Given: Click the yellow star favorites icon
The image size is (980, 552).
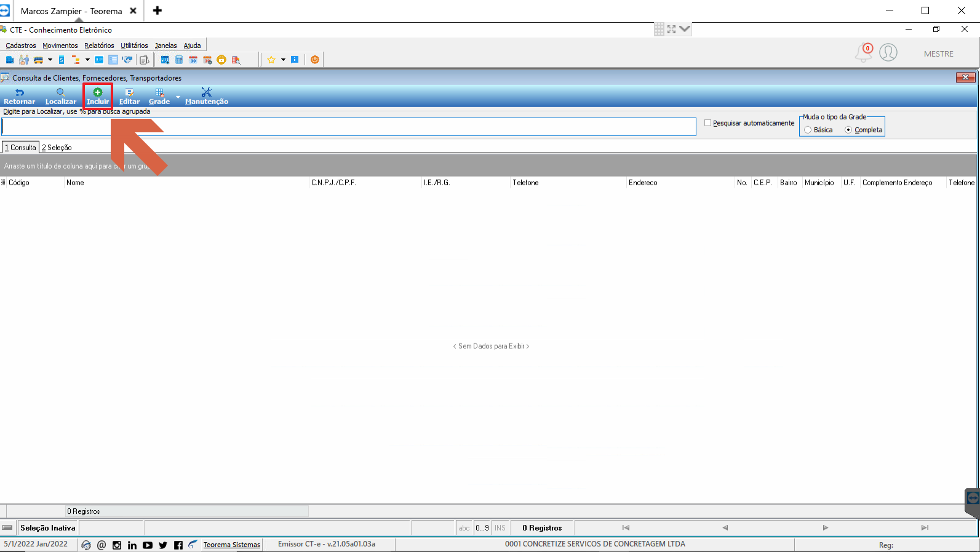Looking at the screenshot, I should tap(271, 60).
